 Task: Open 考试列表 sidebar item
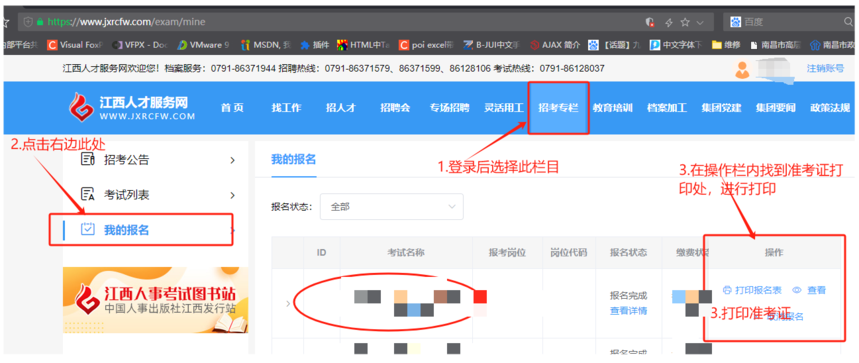[x=156, y=195]
